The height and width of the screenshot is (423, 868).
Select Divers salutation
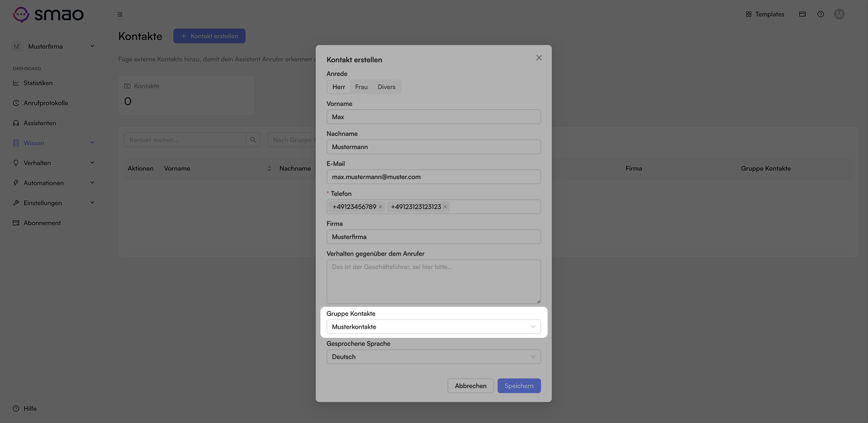pos(387,87)
